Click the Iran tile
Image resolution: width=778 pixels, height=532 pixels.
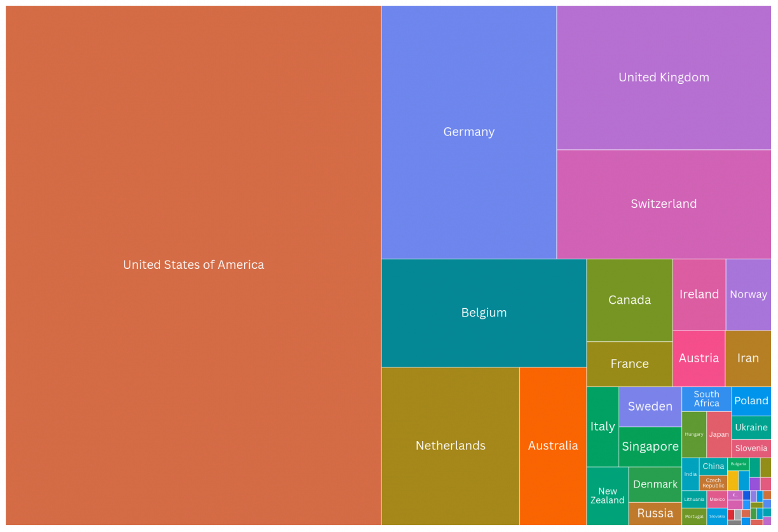point(748,358)
